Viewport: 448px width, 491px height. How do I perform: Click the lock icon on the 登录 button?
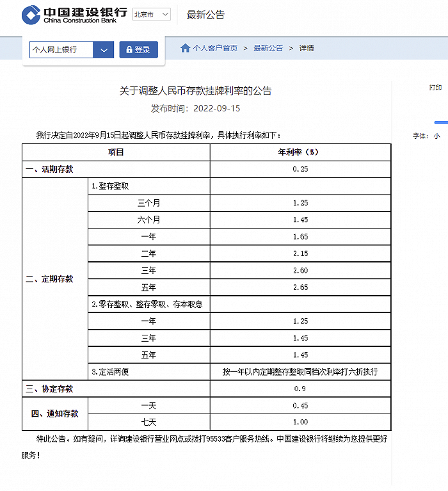click(x=129, y=49)
